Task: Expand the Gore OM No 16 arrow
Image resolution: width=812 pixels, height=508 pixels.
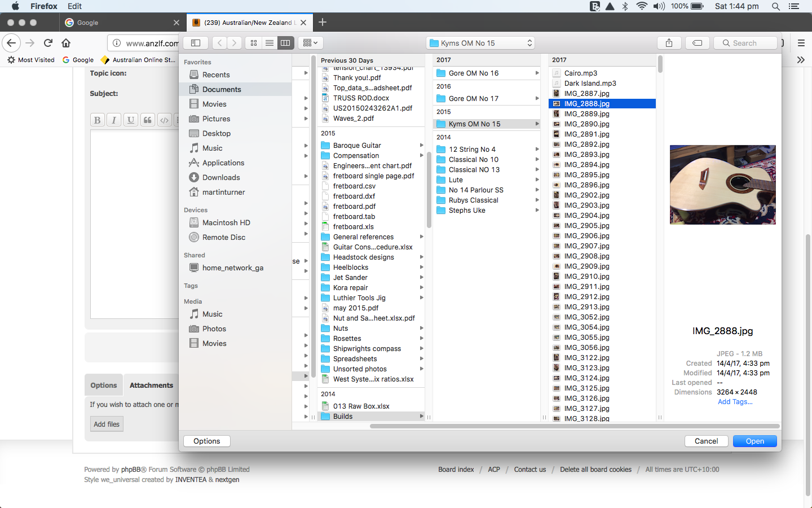Action: (x=537, y=73)
